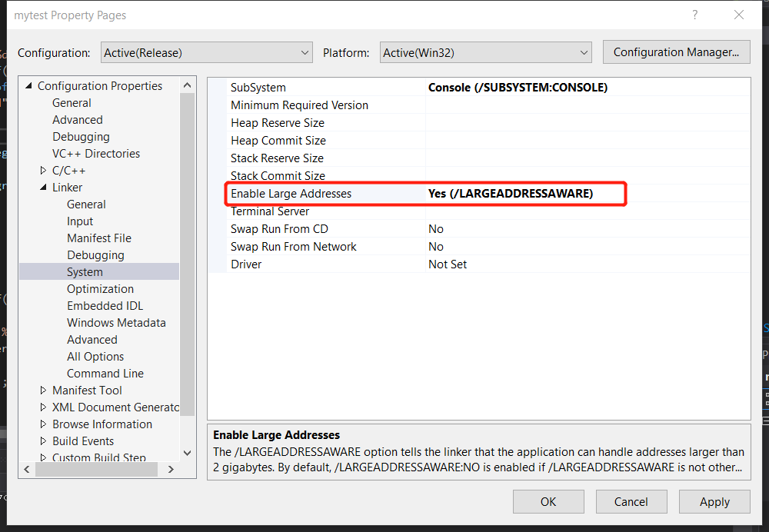Expand the Manifest Tool node
Image resolution: width=769 pixels, height=532 pixels.
click(43, 390)
